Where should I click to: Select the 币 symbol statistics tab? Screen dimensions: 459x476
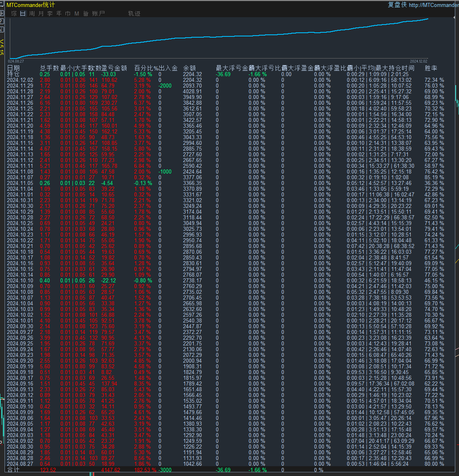(x=68, y=14)
